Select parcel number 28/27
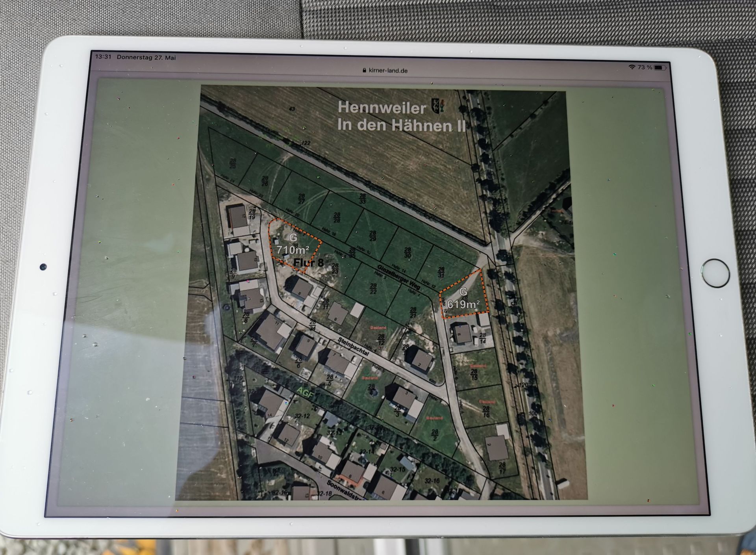 [x=302, y=199]
